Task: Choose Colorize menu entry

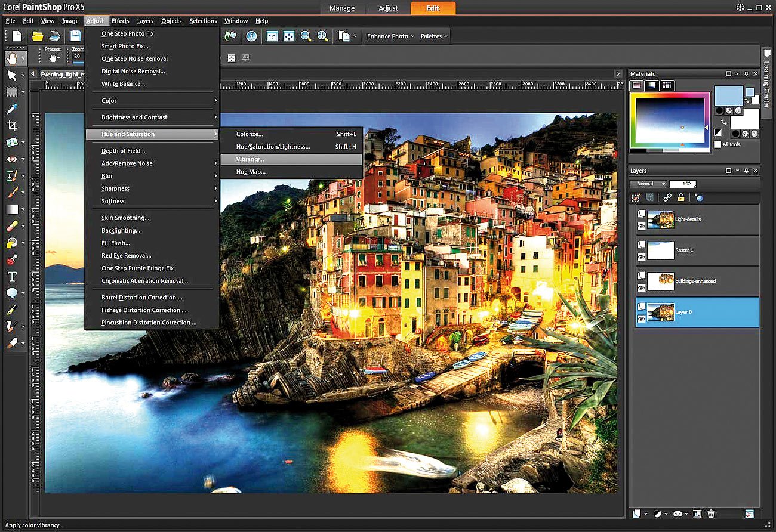Action: coord(291,134)
